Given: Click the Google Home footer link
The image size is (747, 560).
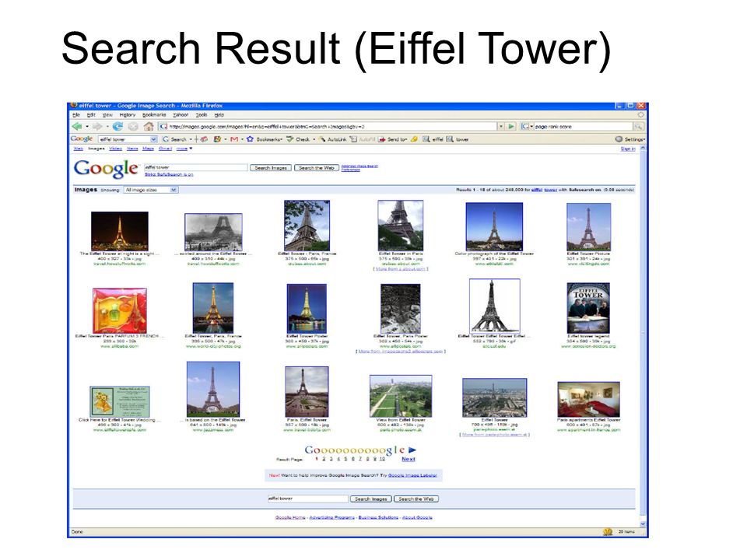Looking at the screenshot, I should pyautogui.click(x=290, y=517).
